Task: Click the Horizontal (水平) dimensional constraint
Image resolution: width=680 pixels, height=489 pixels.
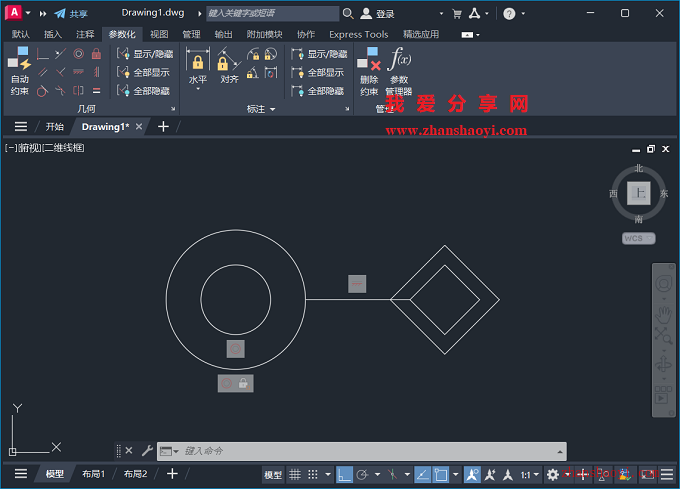Action: coord(198,65)
